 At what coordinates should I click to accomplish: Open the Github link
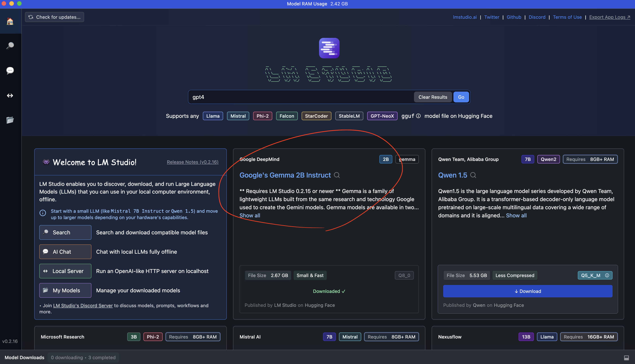click(514, 17)
